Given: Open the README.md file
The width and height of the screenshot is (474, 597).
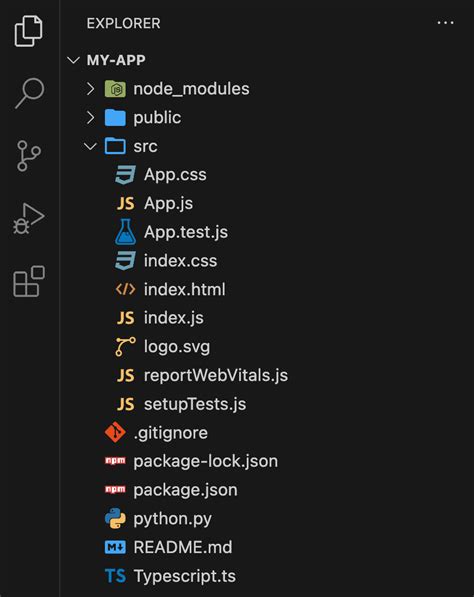Looking at the screenshot, I should (183, 548).
